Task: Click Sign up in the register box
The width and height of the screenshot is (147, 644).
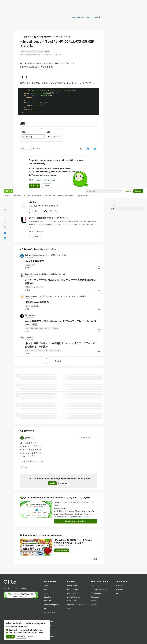Action: tap(34, 186)
